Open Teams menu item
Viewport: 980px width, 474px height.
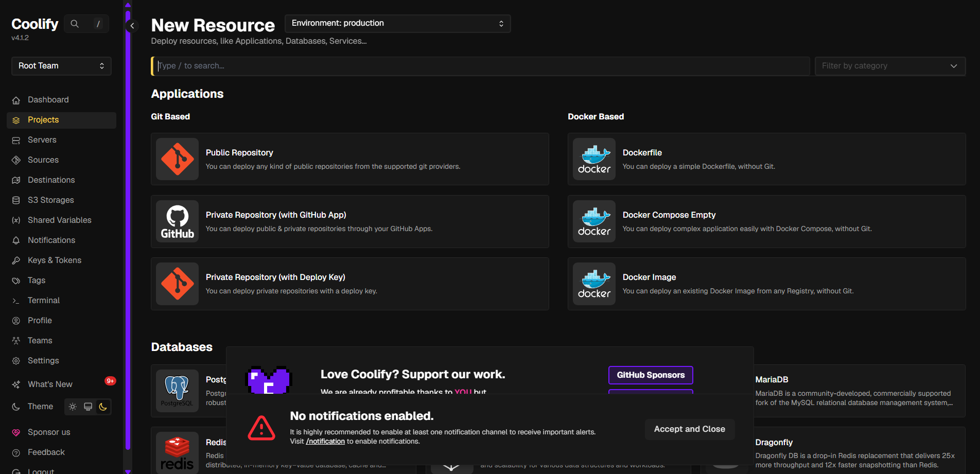[61, 341]
